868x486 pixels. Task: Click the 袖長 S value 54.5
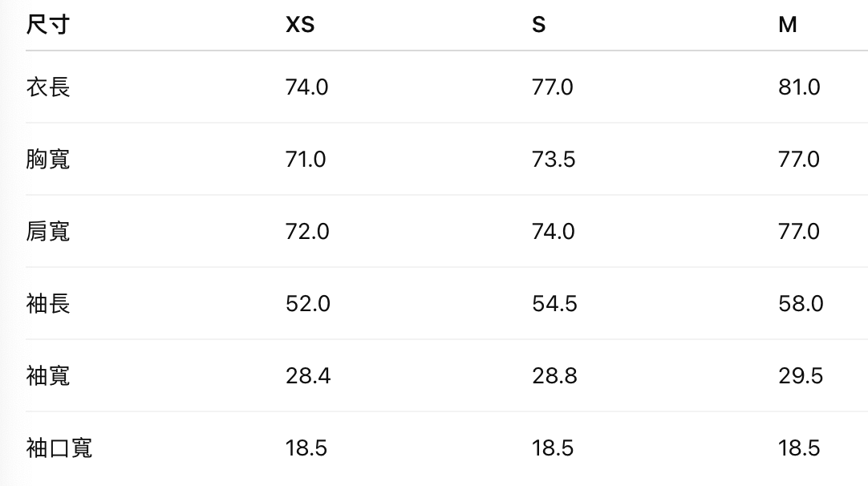554,303
